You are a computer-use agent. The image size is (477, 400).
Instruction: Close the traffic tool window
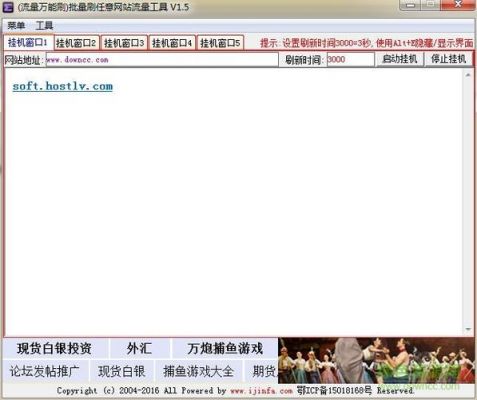(458, 5)
